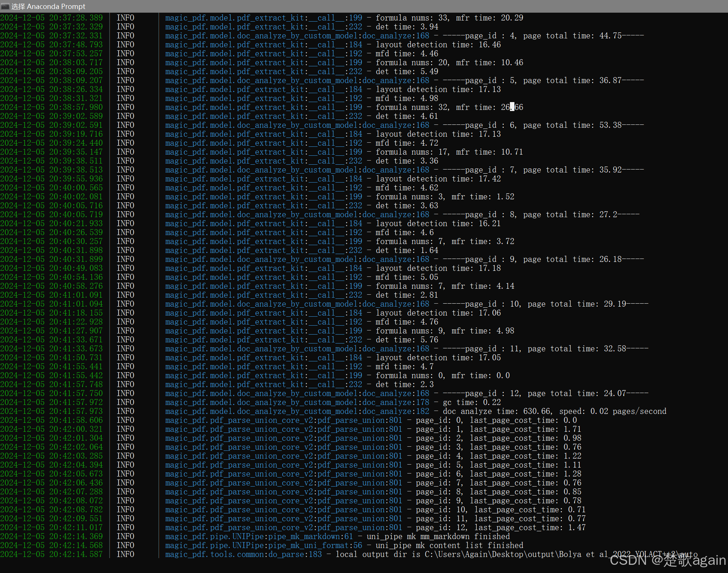Click 'page_id: 4, last_page_cost_time: 1.22'
Screen dimensions: 728x573
click(x=499, y=456)
